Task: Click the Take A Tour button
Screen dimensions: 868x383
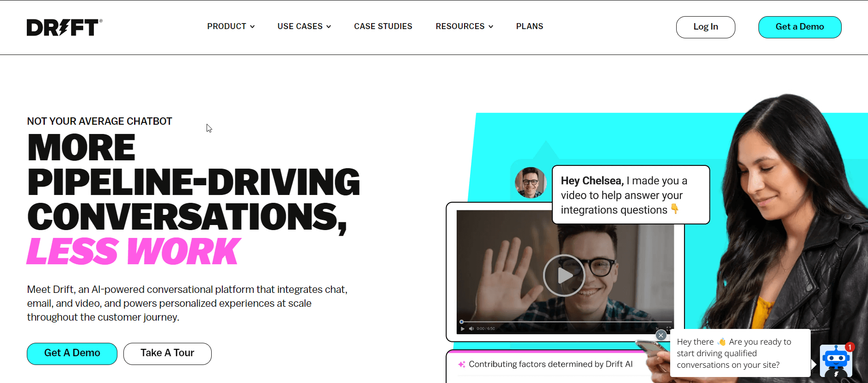Action: [x=167, y=353]
